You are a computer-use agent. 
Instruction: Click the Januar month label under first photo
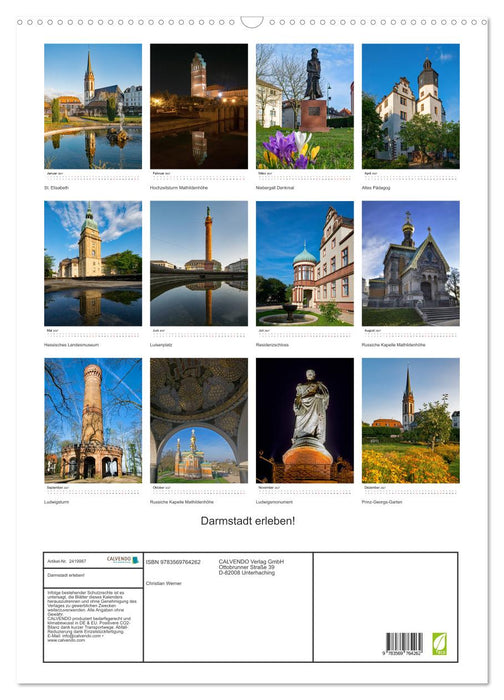(x=54, y=173)
